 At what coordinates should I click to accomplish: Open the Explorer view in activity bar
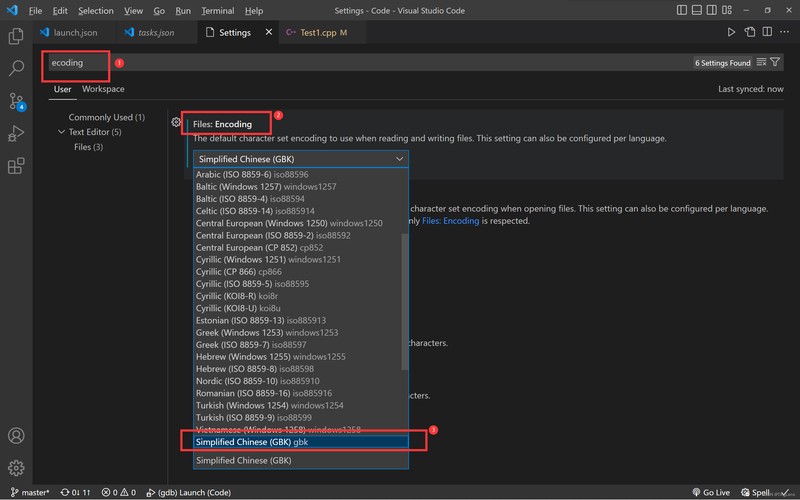[x=16, y=36]
